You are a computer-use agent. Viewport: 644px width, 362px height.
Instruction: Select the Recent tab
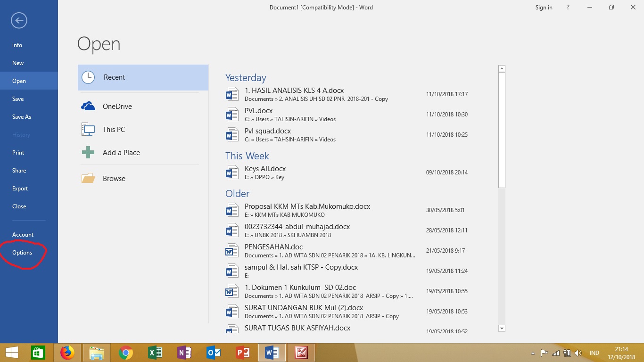pos(115,76)
